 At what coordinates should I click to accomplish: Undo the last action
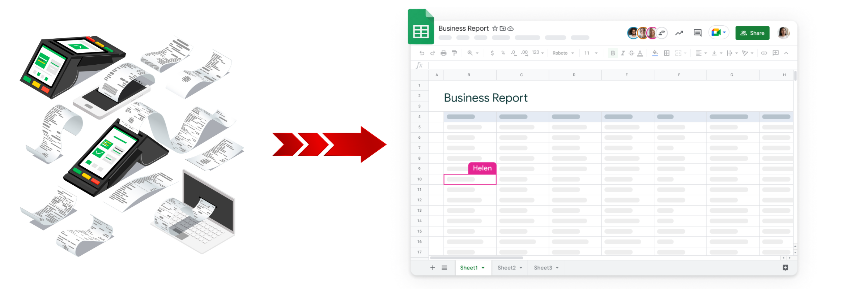422,53
